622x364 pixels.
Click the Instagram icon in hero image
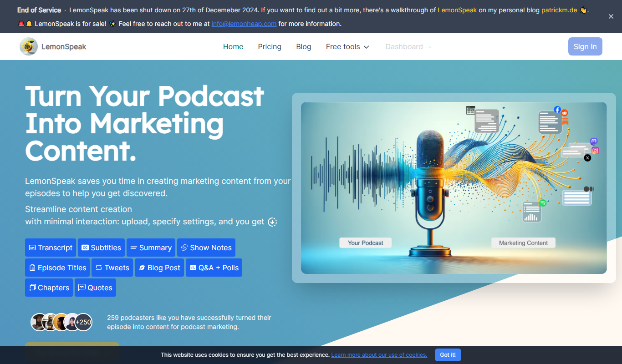pos(595,151)
